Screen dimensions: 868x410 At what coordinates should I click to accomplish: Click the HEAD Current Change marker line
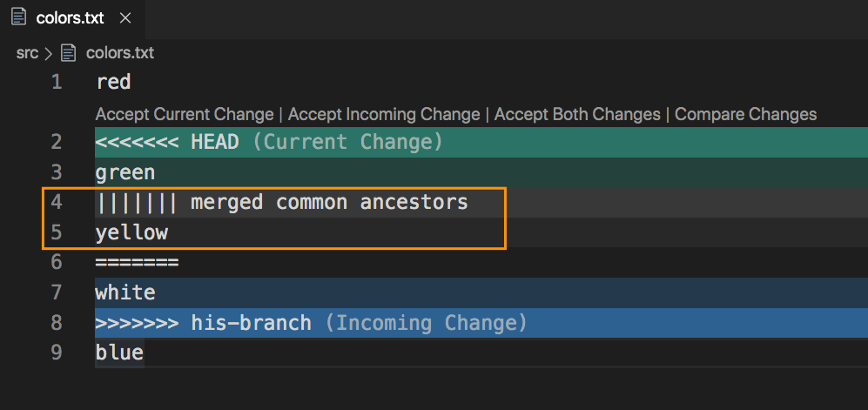click(269, 142)
